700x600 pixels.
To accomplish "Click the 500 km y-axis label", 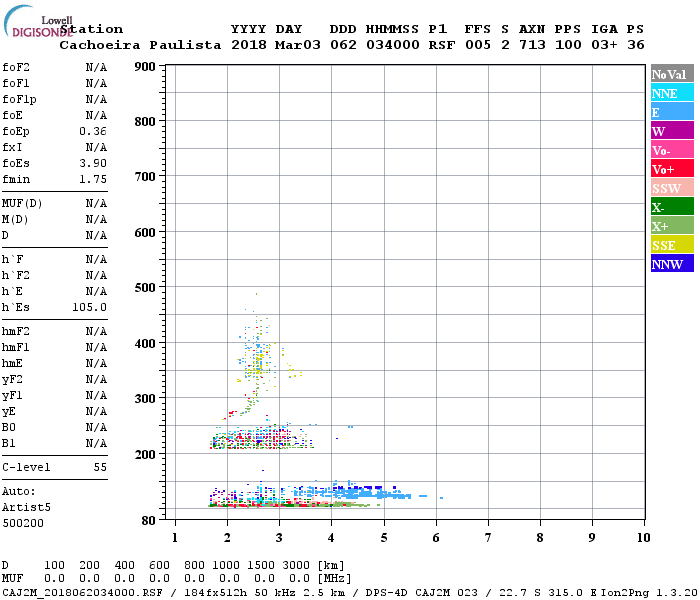I will [145, 288].
